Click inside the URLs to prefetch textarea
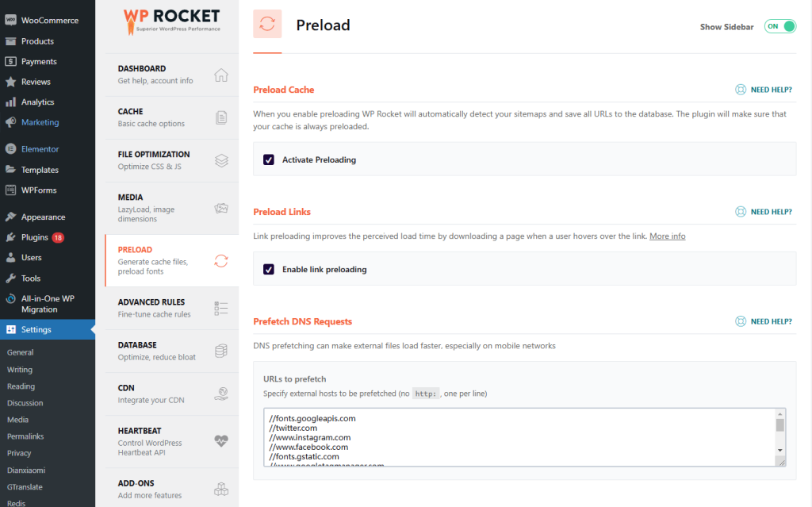Image resolution: width=812 pixels, height=507 pixels. tap(515, 437)
